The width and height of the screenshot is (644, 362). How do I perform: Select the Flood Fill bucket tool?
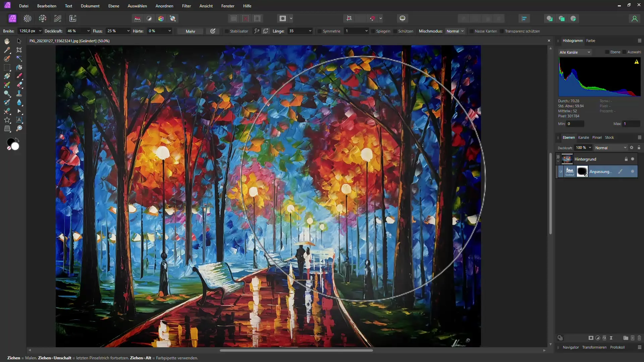pos(19,67)
